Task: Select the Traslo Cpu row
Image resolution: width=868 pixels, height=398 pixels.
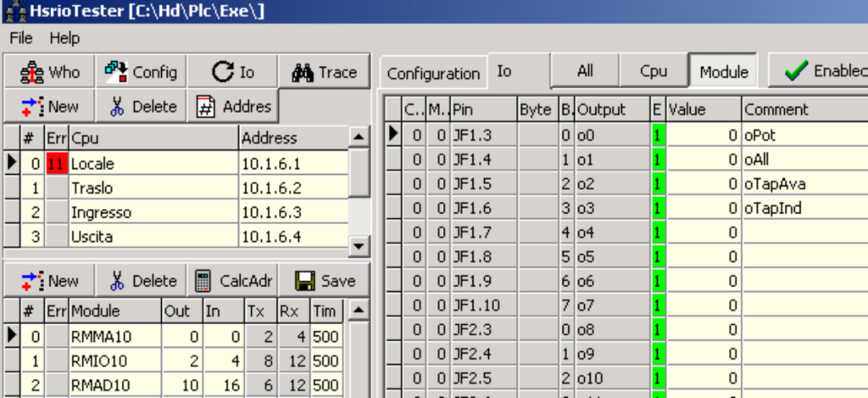Action: coord(153,188)
